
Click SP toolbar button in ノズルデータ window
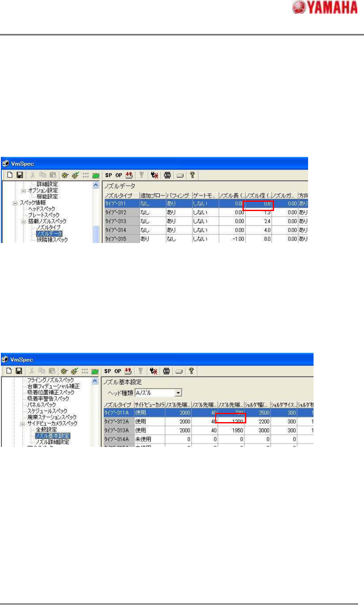click(x=108, y=175)
